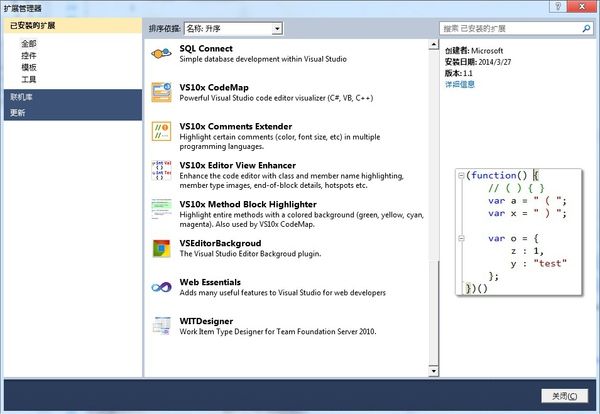Select the 工具 category
The width and height of the screenshot is (600, 414).
(x=29, y=80)
